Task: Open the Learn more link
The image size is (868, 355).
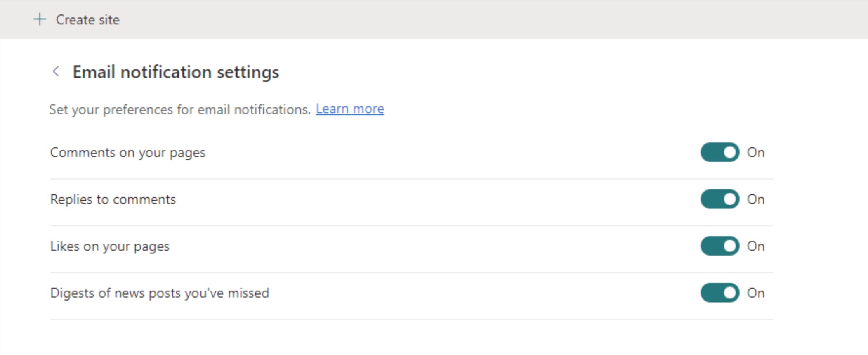Action: click(x=350, y=109)
